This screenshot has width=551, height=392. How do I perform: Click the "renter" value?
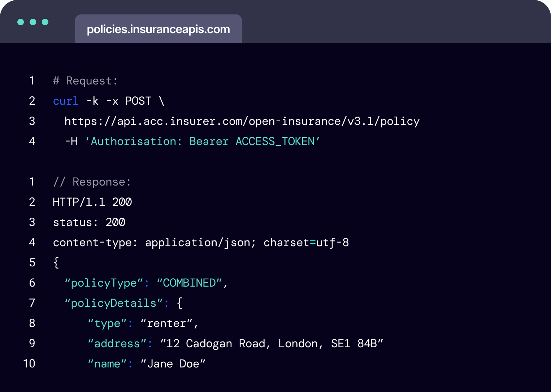tap(166, 323)
